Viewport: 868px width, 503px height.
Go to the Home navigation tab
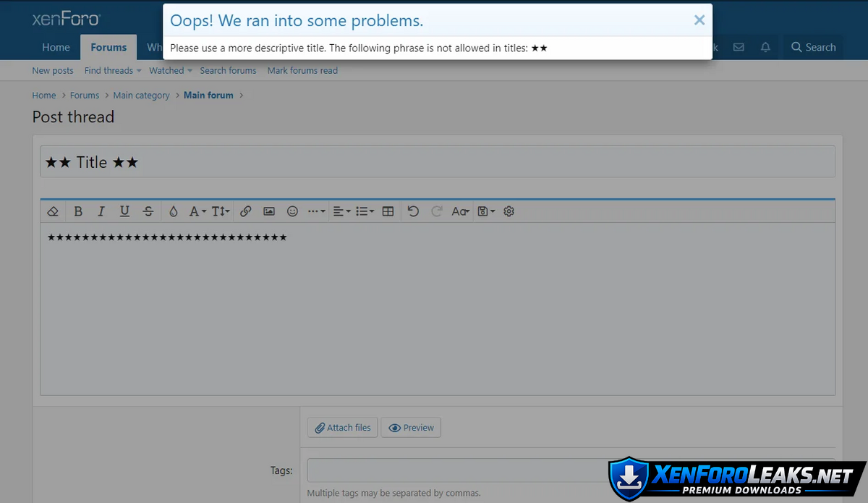pyautogui.click(x=56, y=48)
